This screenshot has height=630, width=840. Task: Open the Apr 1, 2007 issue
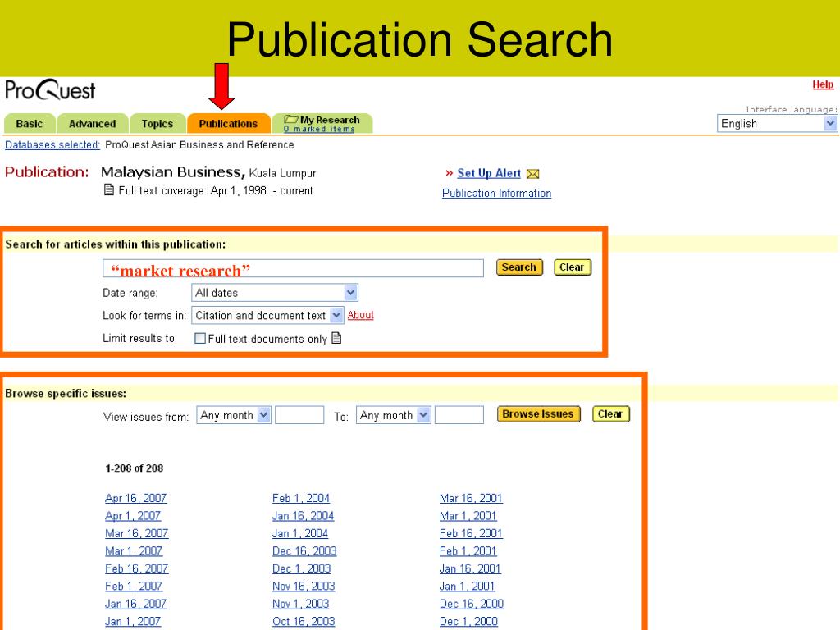pos(133,516)
